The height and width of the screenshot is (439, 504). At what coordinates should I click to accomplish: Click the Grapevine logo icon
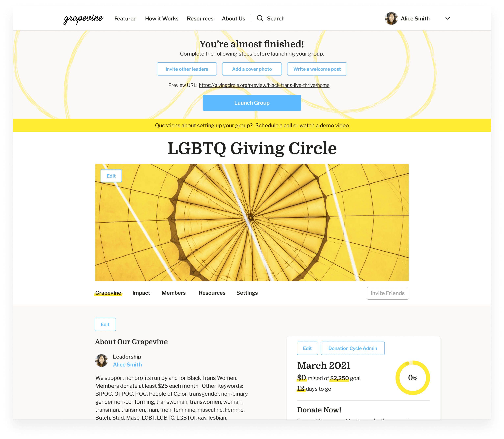click(x=83, y=18)
